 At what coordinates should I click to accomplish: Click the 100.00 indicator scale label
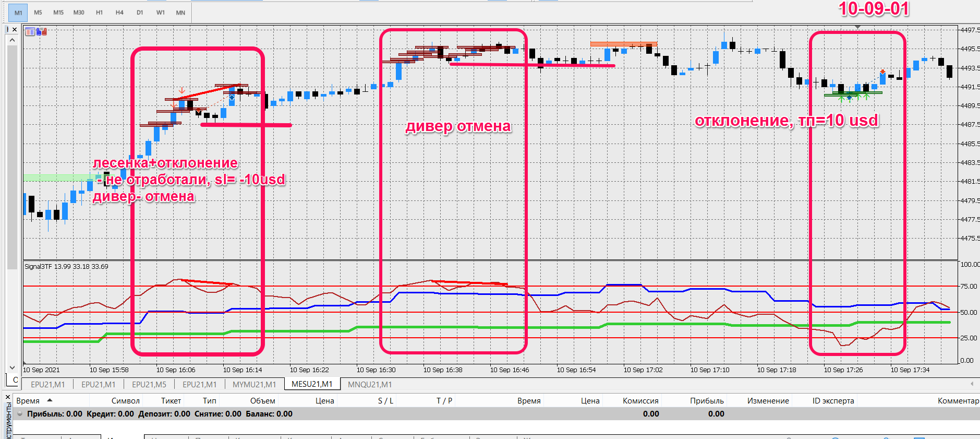point(970,264)
